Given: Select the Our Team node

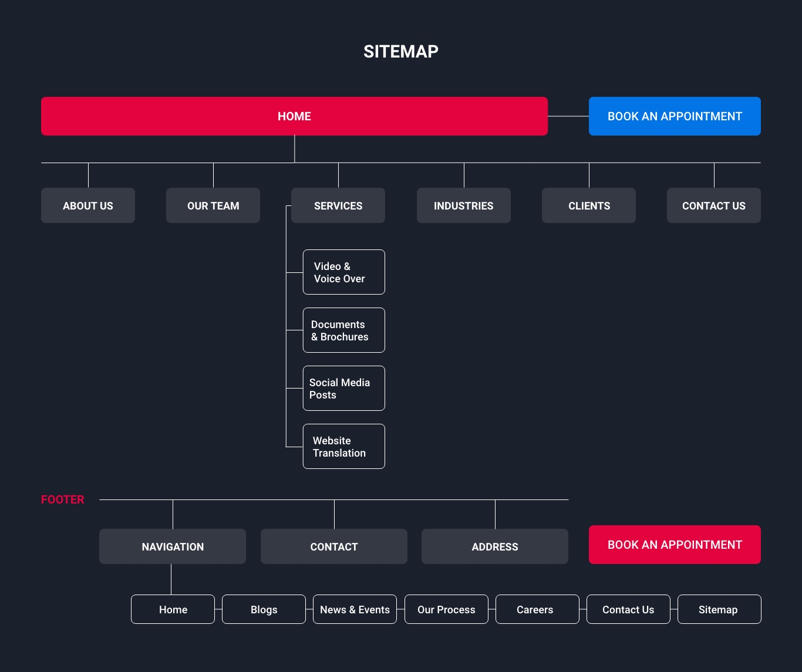Looking at the screenshot, I should pyautogui.click(x=213, y=205).
